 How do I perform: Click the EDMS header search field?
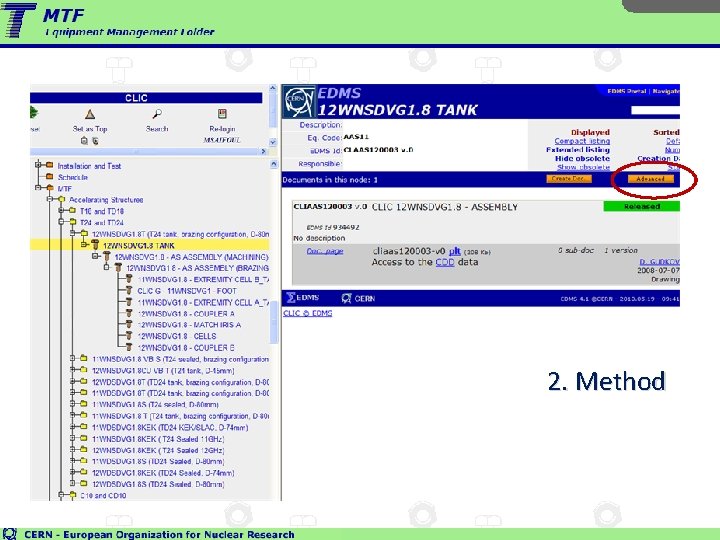655,110
